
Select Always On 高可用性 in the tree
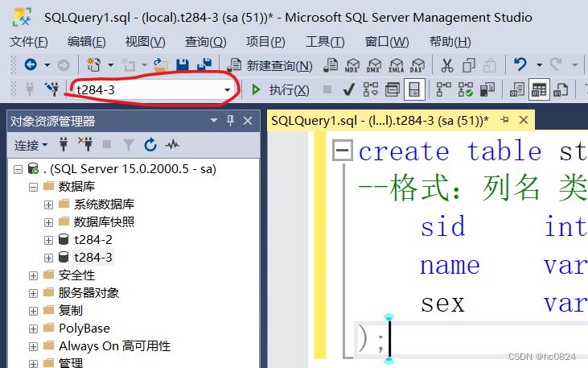click(x=115, y=346)
